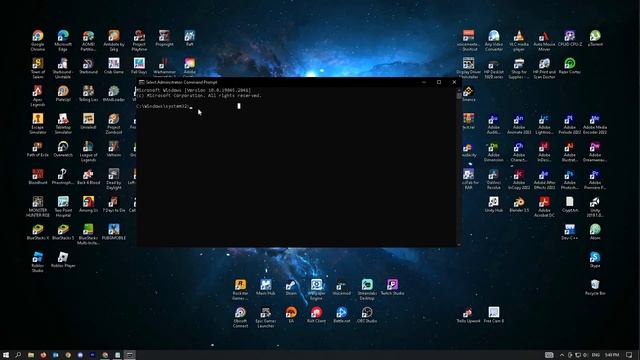Click the Command Prompt vertical scrollbar
640x360 pixels.
pos(459,167)
